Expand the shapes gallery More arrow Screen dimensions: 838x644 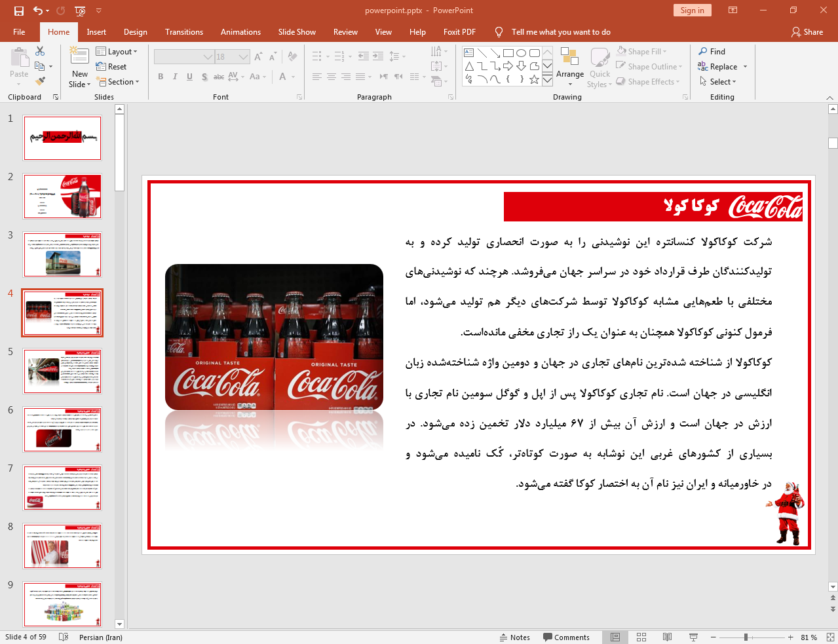(548, 80)
